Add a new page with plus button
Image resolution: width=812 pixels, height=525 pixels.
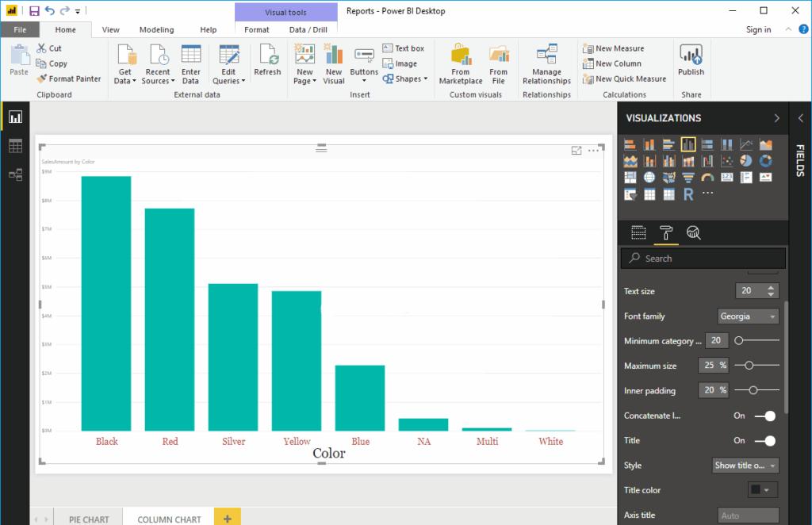click(228, 518)
